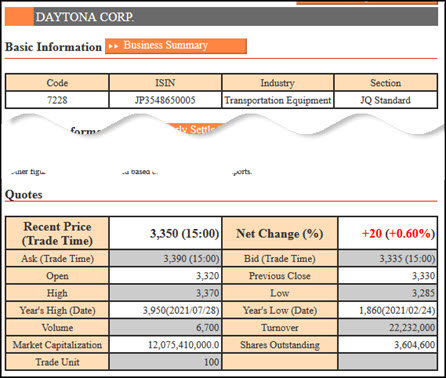Click previous close value 3,330
Screen dimensions: 446x378
388,276
